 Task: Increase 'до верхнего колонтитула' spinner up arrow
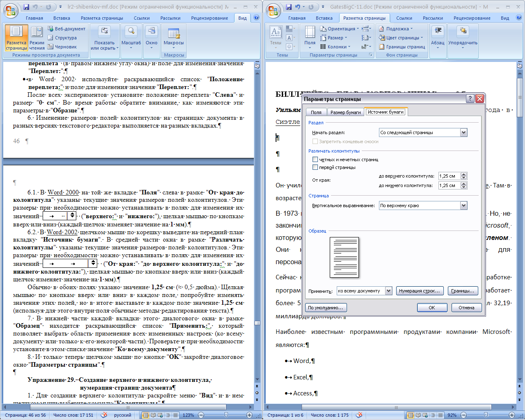pos(464,174)
